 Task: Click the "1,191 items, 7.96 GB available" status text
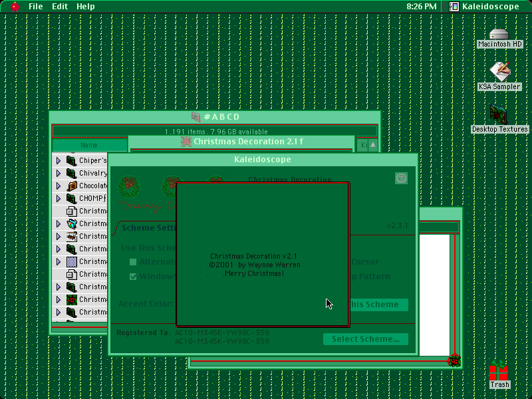[216, 132]
